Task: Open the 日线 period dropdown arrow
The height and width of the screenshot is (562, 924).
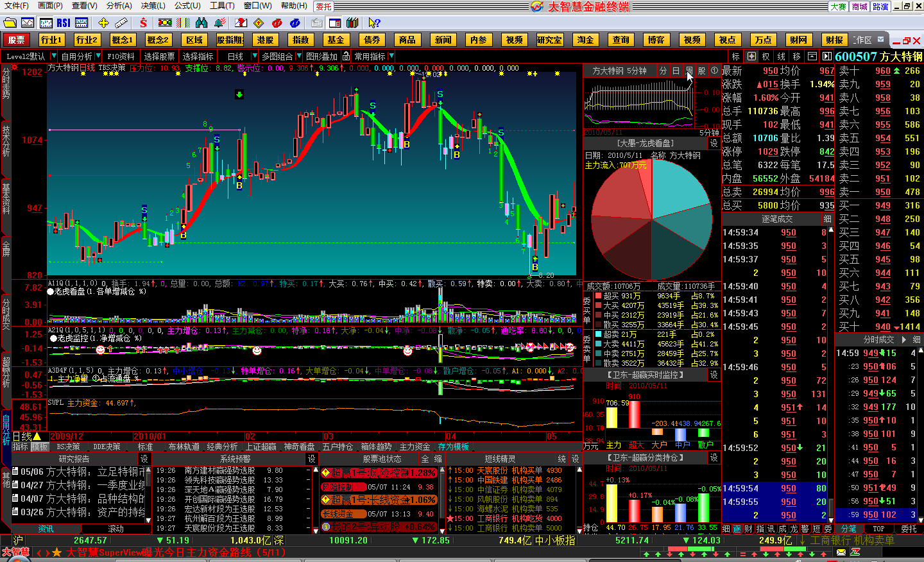Action: 255,56
